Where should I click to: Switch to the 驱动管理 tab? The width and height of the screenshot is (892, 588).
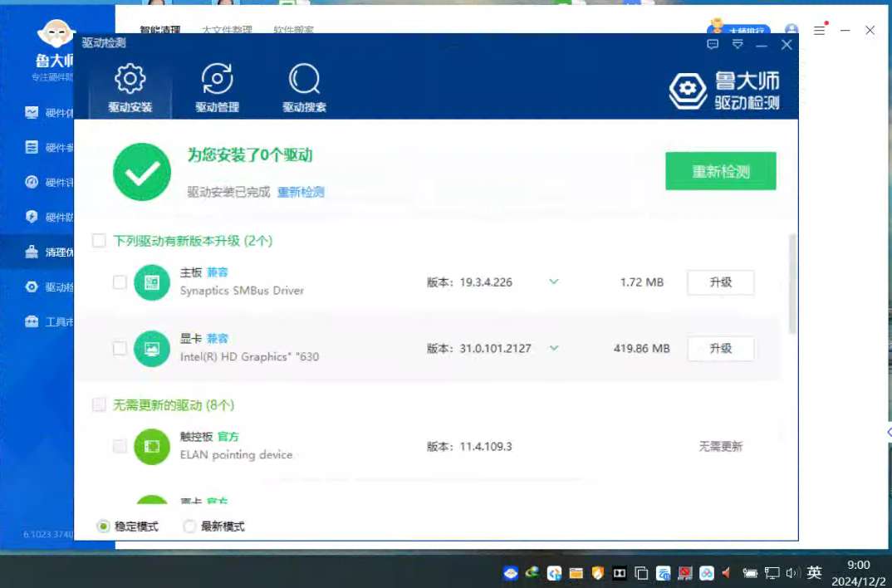(x=217, y=89)
